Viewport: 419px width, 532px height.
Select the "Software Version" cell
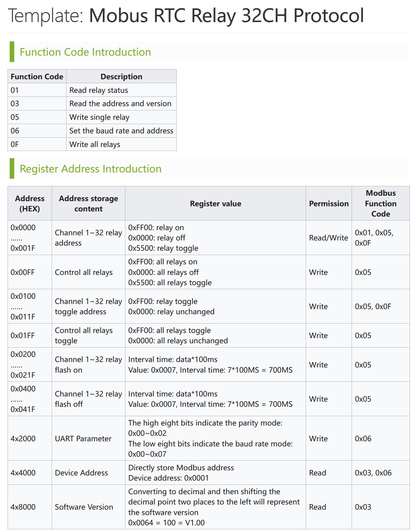click(84, 507)
